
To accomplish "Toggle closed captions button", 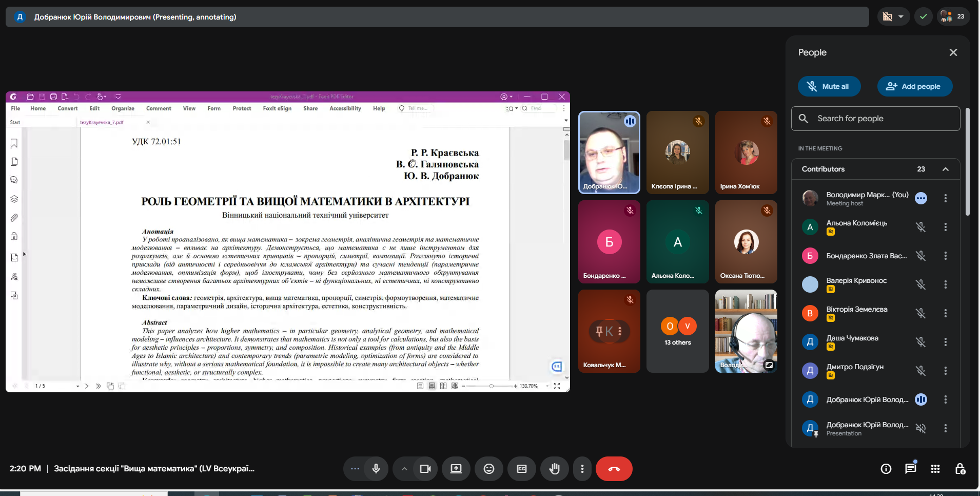I will [521, 469].
